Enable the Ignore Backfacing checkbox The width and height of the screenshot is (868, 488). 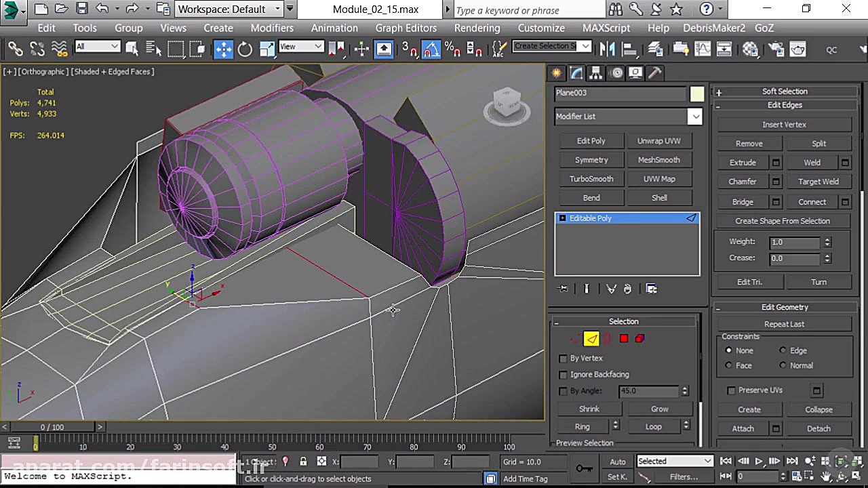[x=564, y=375]
